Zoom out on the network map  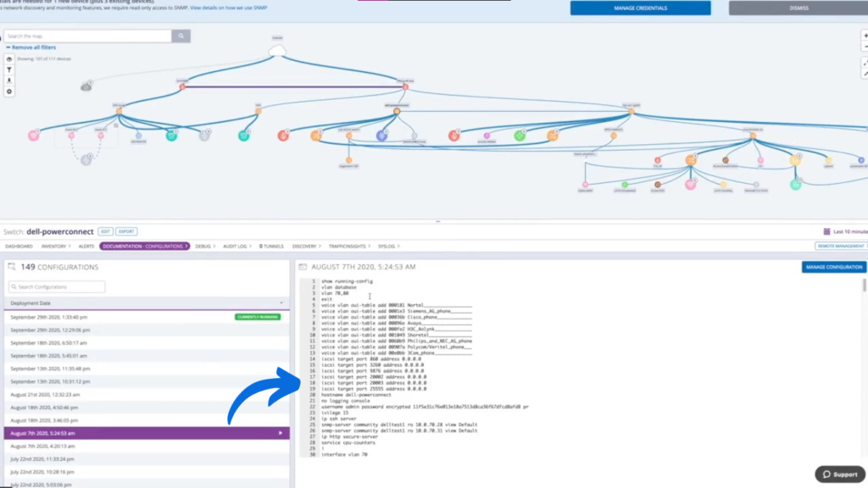[x=865, y=47]
